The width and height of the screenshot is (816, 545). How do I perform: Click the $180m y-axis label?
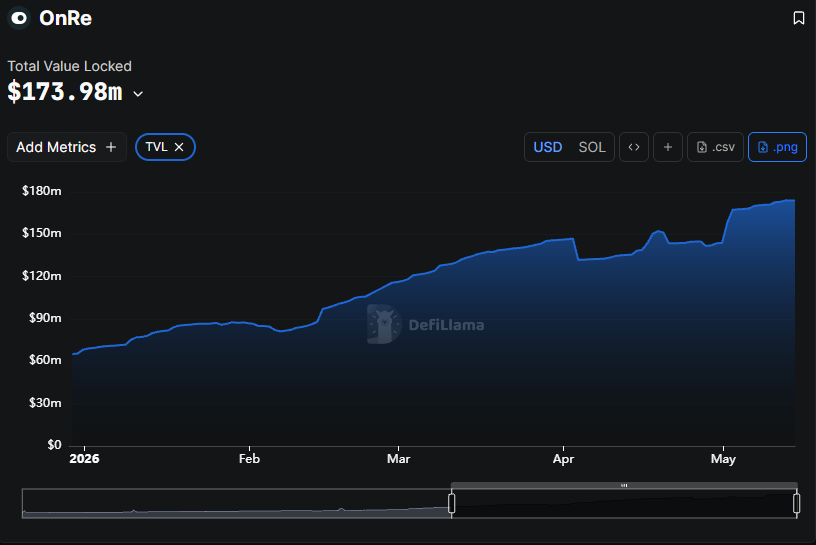[42, 191]
